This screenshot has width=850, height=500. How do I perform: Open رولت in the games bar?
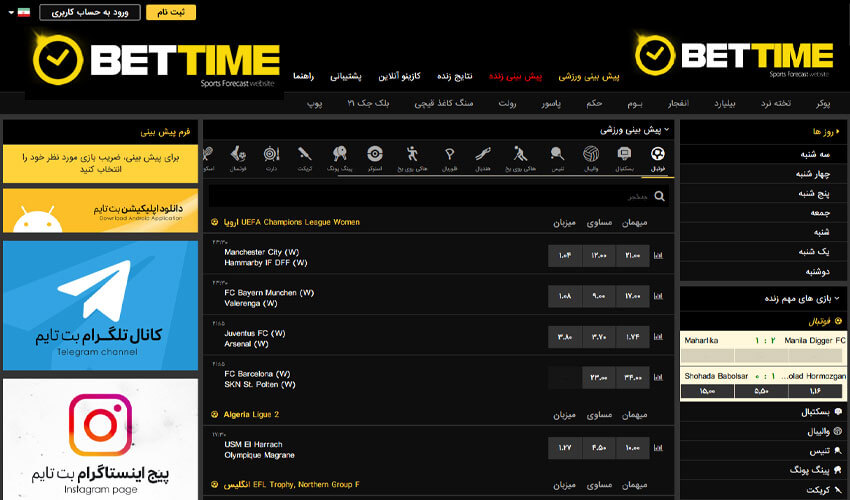[x=507, y=103]
